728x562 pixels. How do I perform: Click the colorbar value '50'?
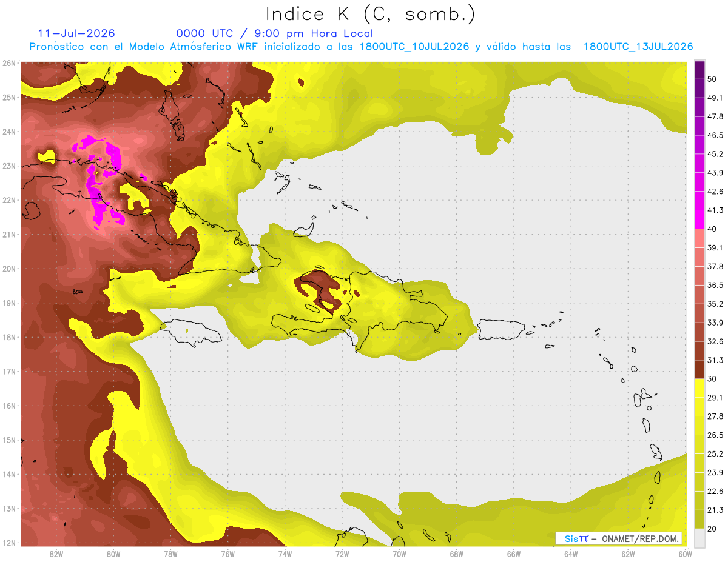713,79
